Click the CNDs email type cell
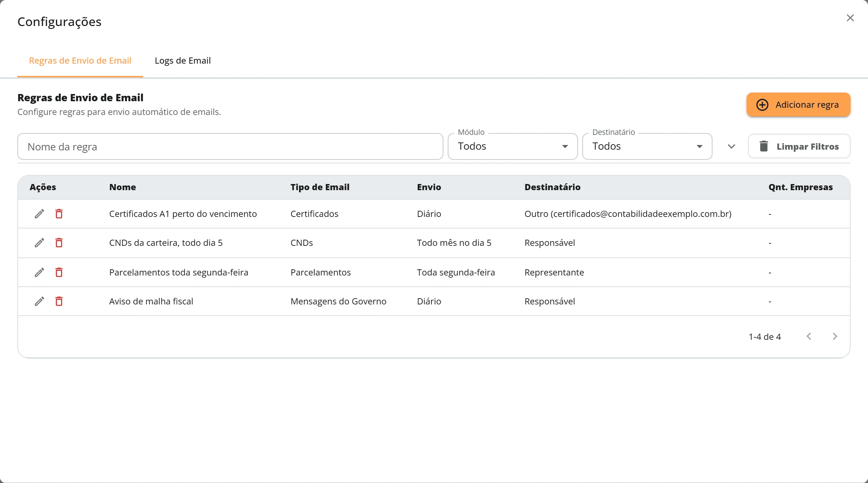Viewport: 868px width, 483px height. coord(302,243)
